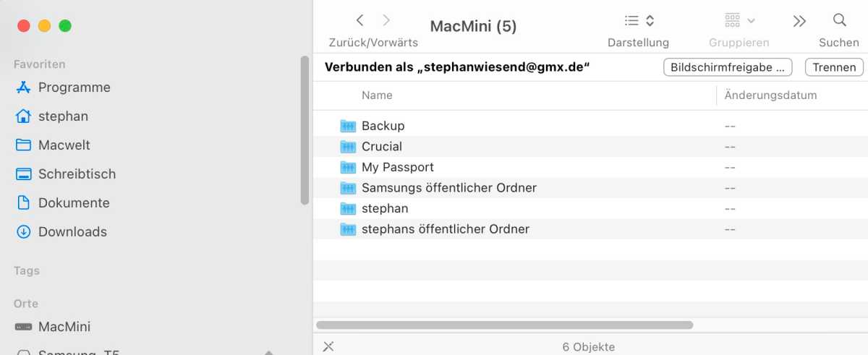Open the Gruppieren grouping dropdown
Screen dimensions: 868x355
[x=739, y=20]
